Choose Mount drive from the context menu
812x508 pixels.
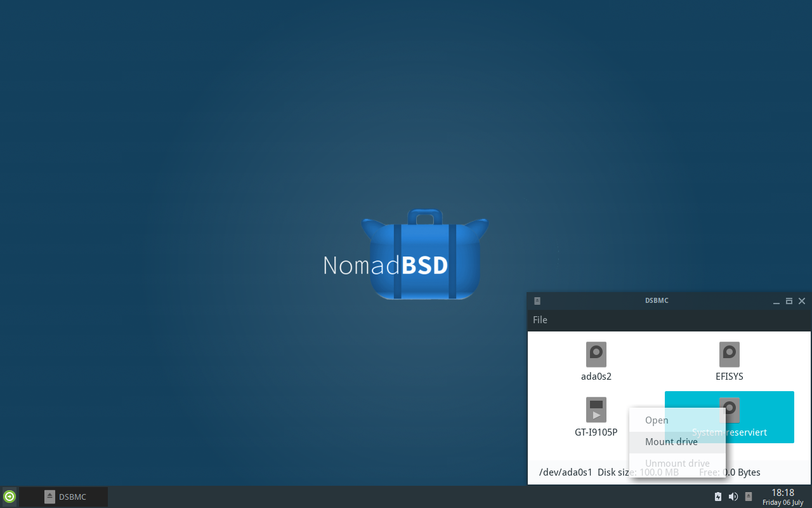(x=677, y=442)
